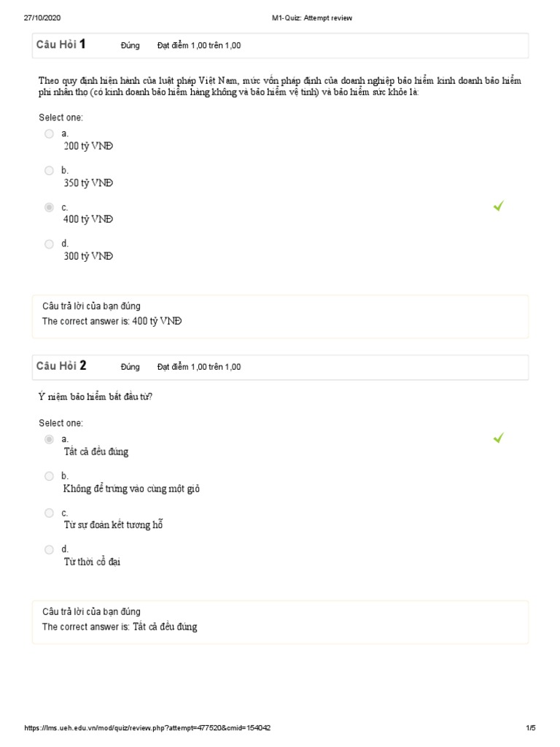Click the Ý niệm bảo hiểm question text
The image size is (560, 747).
pyautogui.click(x=96, y=397)
